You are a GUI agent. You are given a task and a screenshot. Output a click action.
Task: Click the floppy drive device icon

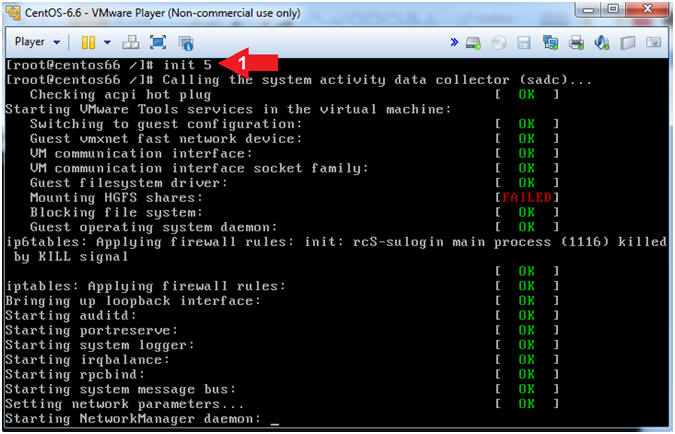(x=524, y=43)
